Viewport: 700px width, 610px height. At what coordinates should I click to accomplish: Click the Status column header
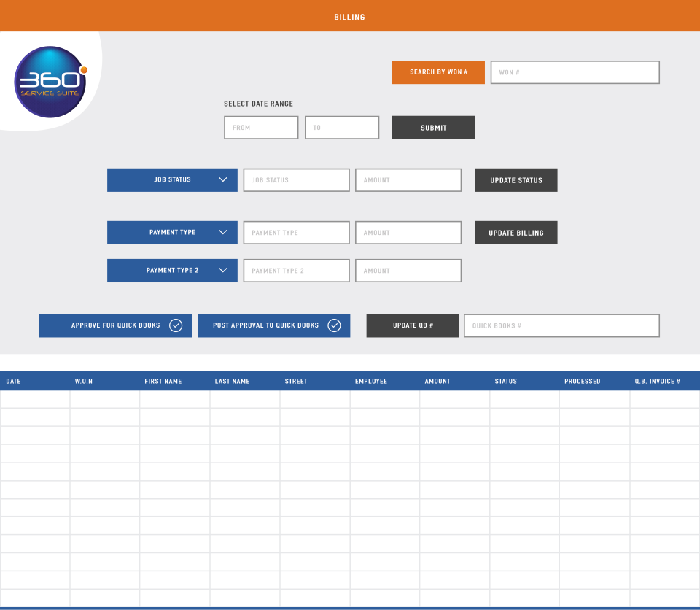click(x=505, y=380)
